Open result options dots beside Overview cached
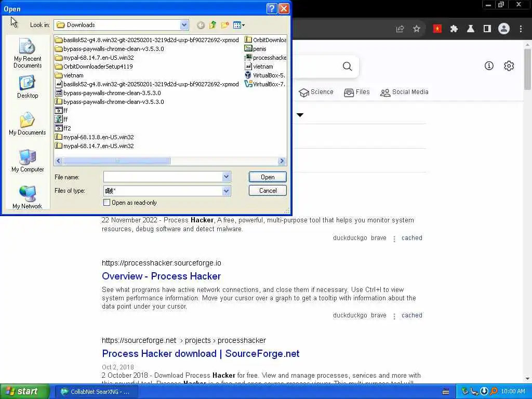532x399 pixels. pyautogui.click(x=394, y=316)
